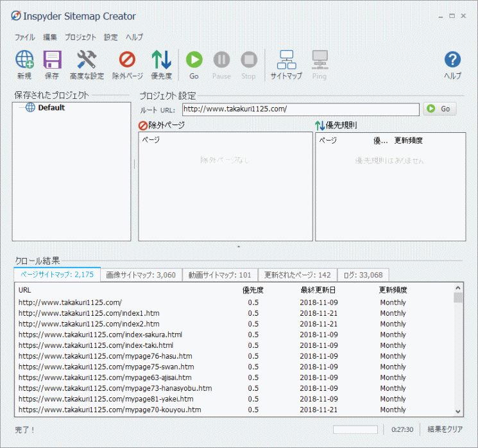This screenshot has height=448, width=478.
Task: Click the Inspyder app logo icon
Action: pyautogui.click(x=16, y=15)
